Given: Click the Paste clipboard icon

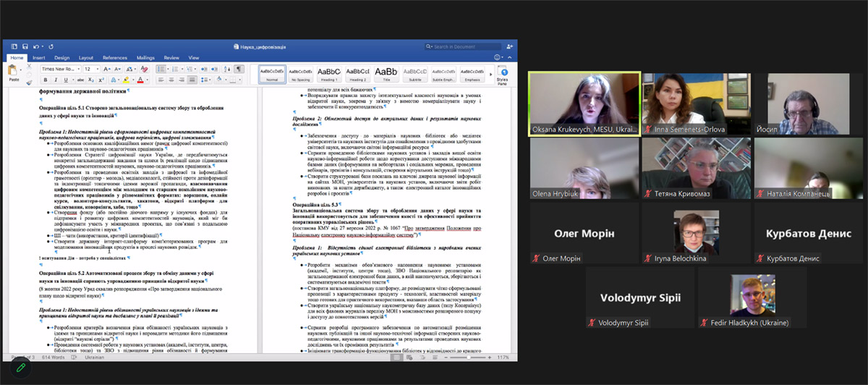Looking at the screenshot, I should tap(14, 71).
